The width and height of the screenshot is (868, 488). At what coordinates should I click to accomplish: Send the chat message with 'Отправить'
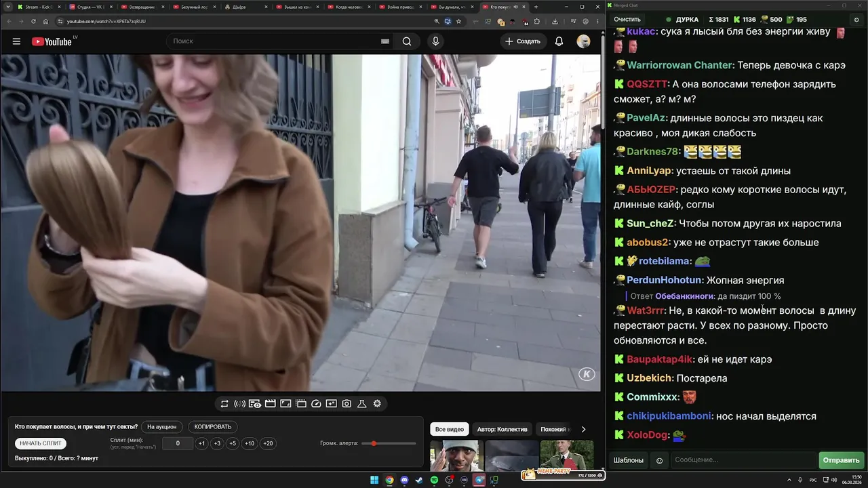(841, 460)
